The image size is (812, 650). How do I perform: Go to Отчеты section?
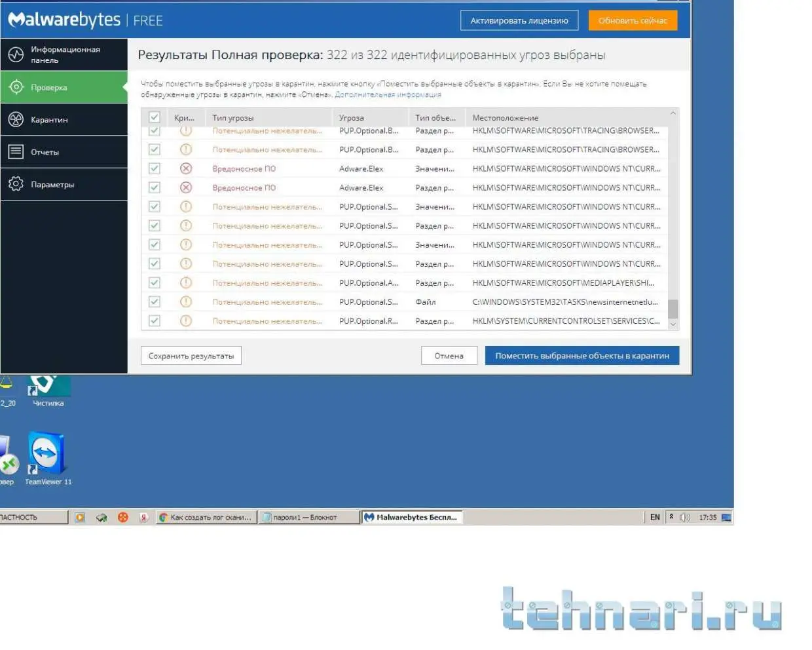pos(64,152)
